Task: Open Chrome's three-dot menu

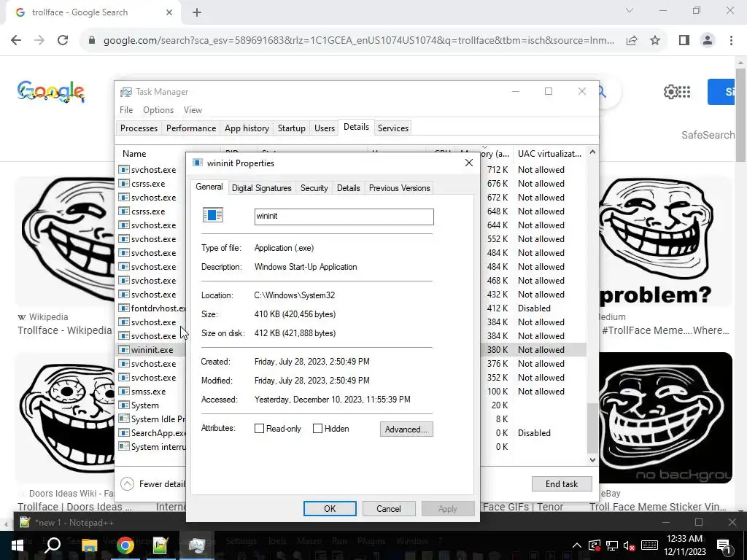Action: pyautogui.click(x=731, y=41)
